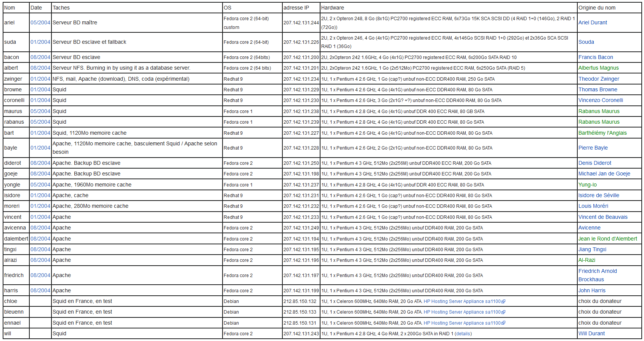
Task: Follow the Vincenzo Coronelli link
Action: 601,100
